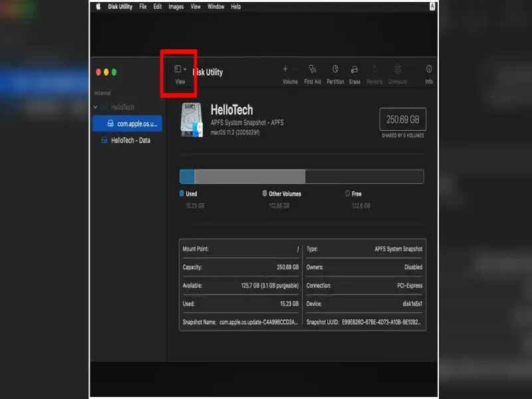Click the Free legend swatch
Viewport: 532px width, 399px height.
tap(347, 194)
